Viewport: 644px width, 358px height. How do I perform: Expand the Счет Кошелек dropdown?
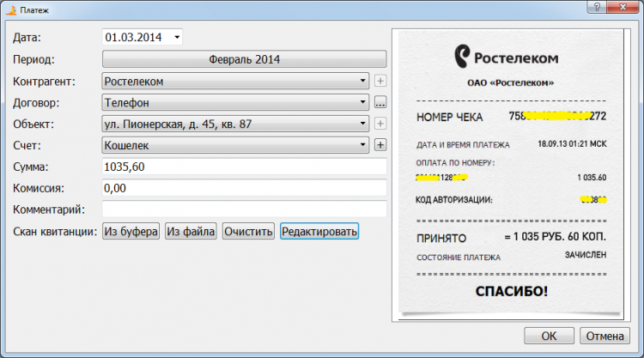(x=235, y=145)
